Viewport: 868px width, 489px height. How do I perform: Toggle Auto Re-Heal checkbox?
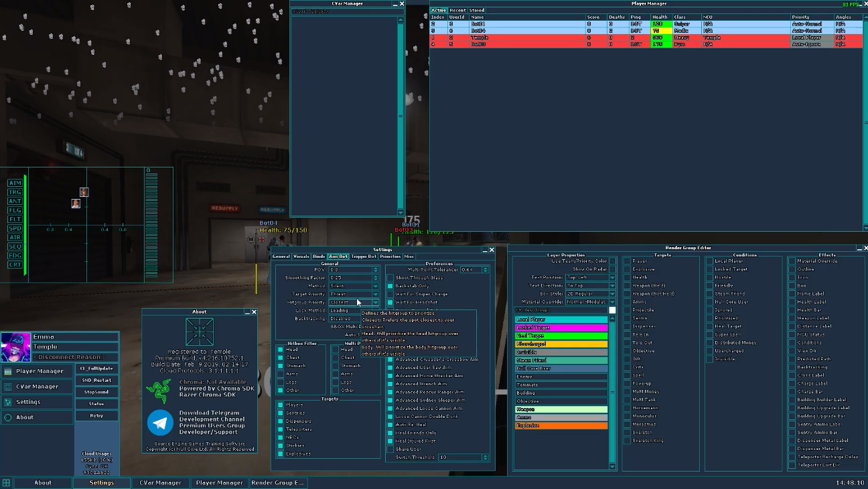(390, 425)
